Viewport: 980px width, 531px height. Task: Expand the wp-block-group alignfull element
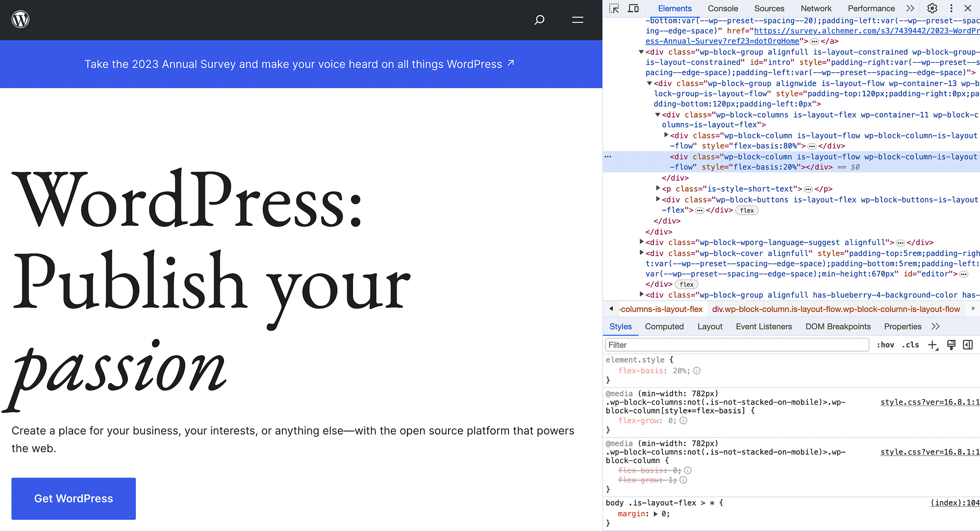[642, 295]
